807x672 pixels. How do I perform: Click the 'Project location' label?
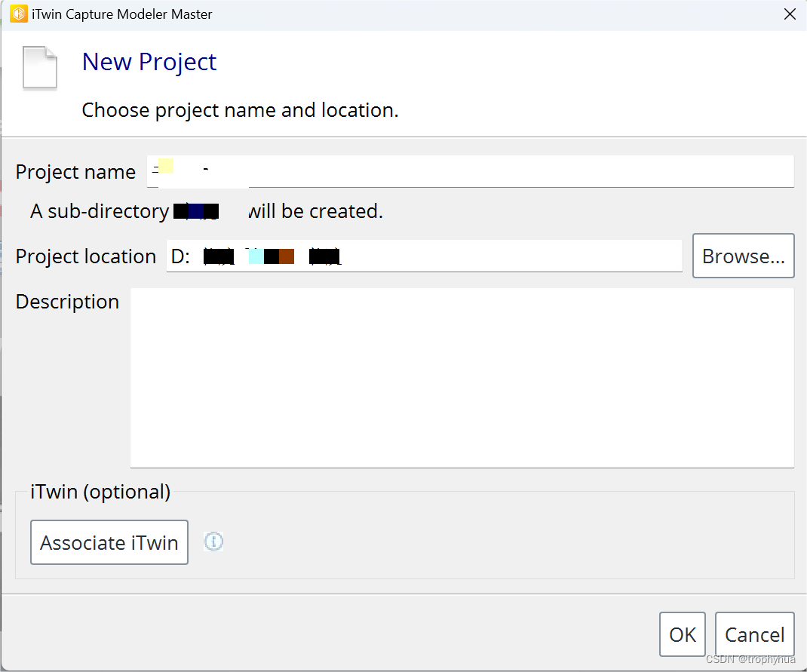[85, 256]
